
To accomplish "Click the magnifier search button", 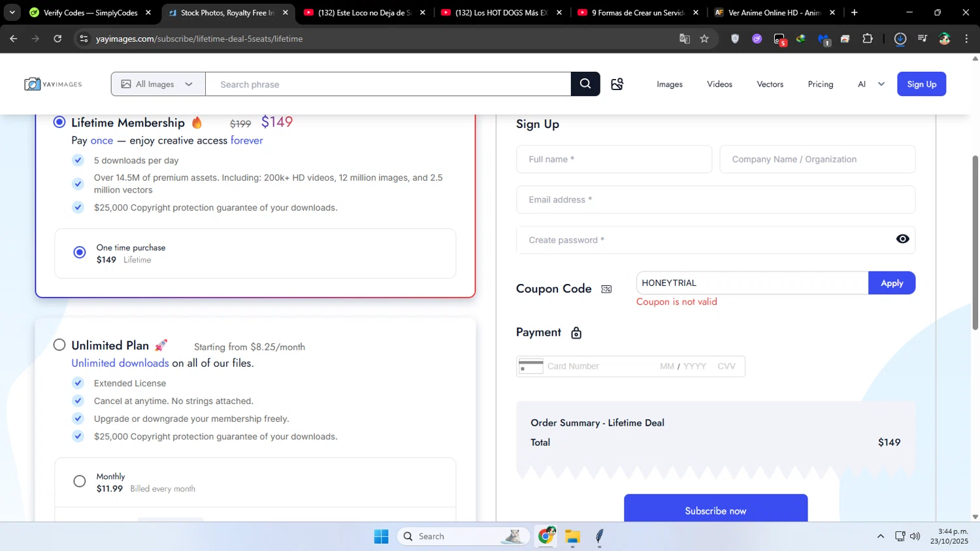I will [x=585, y=84].
